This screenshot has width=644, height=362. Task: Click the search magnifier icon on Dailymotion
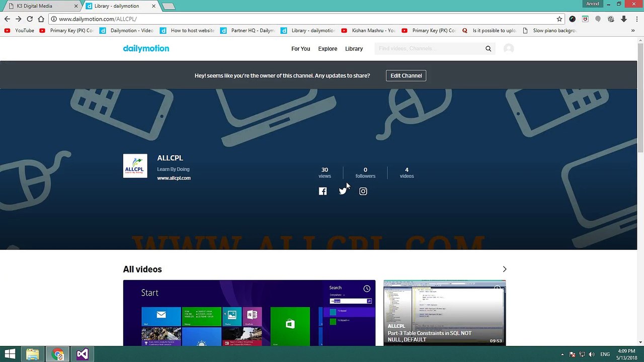pos(488,49)
